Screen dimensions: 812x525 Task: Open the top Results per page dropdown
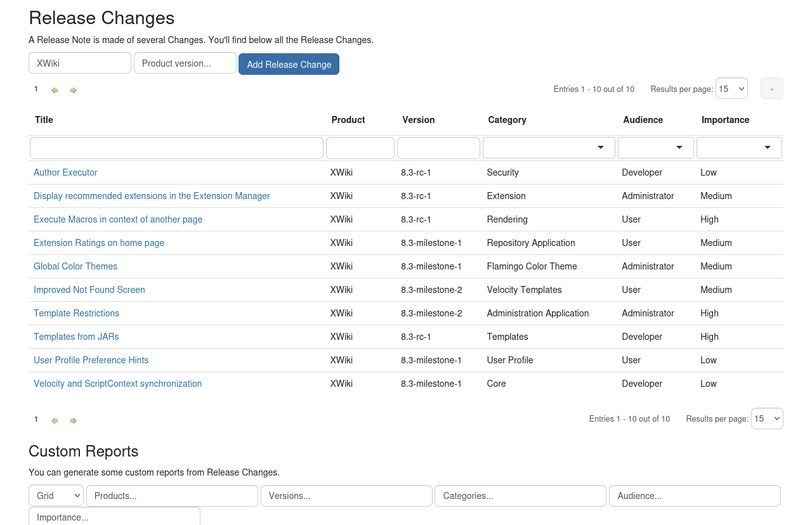point(731,88)
